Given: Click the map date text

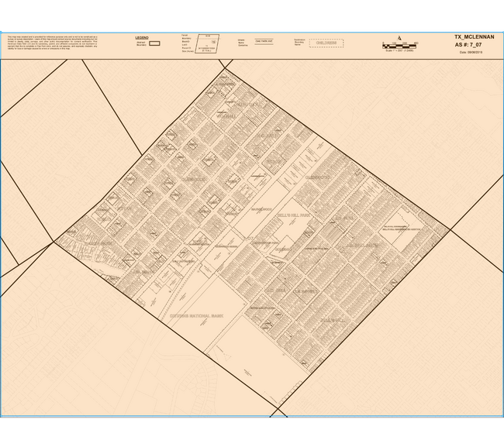Looking at the screenshot, I should click(472, 53).
